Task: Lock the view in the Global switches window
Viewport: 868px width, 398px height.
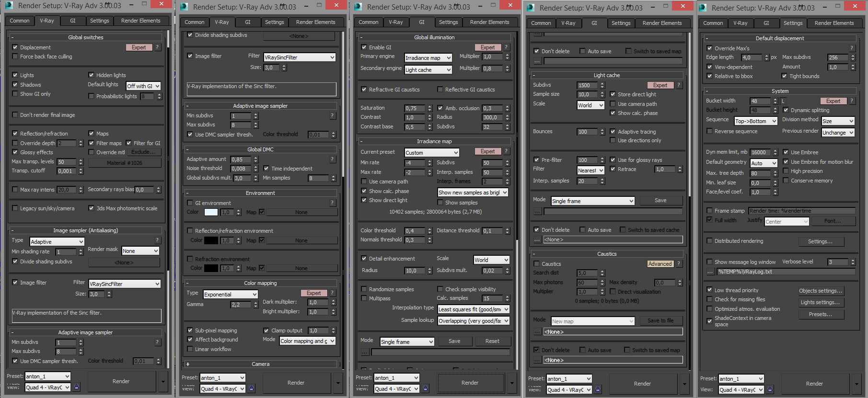Action: click(77, 387)
